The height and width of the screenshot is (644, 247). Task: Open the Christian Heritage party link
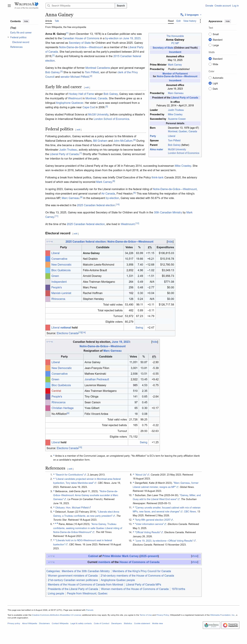(x=62, y=408)
